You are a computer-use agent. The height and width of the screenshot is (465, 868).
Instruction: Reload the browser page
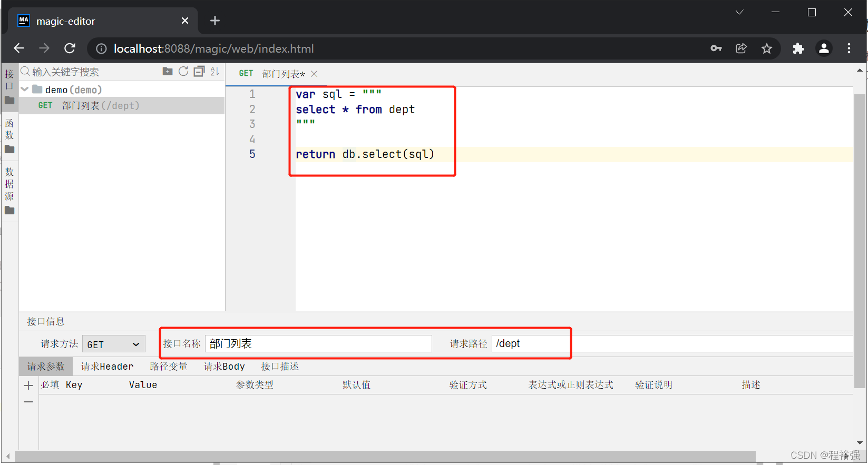(70, 48)
